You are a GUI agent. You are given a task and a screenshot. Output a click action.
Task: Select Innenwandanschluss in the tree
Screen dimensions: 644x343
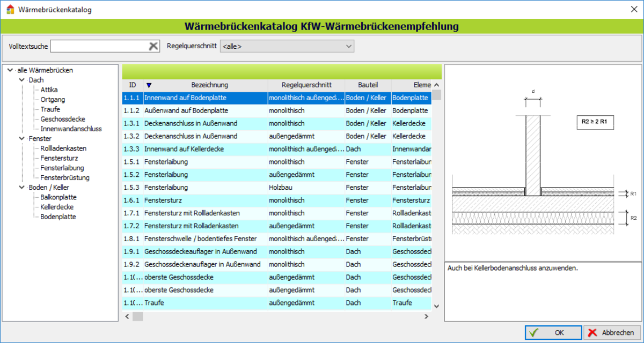(71, 129)
